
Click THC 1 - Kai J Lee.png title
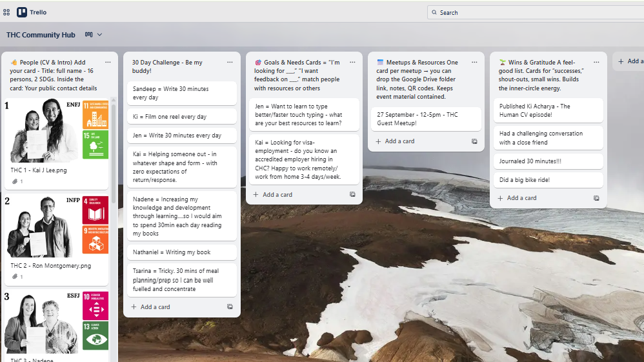39,170
